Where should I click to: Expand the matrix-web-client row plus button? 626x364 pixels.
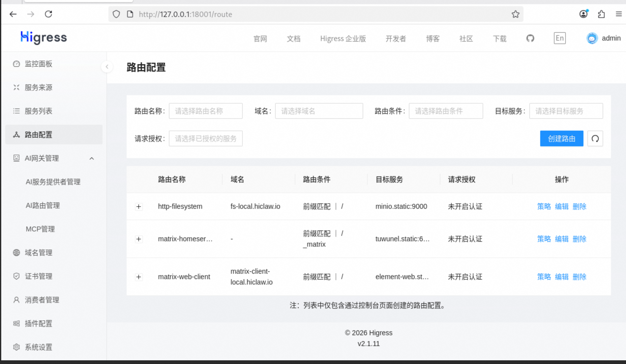click(x=139, y=277)
